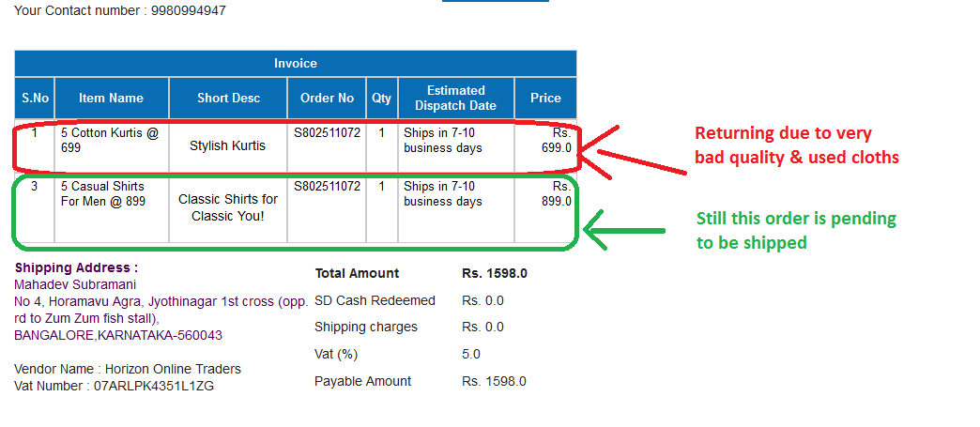Click the Invoice table title bar
This screenshot has height=427, width=980.
(296, 64)
